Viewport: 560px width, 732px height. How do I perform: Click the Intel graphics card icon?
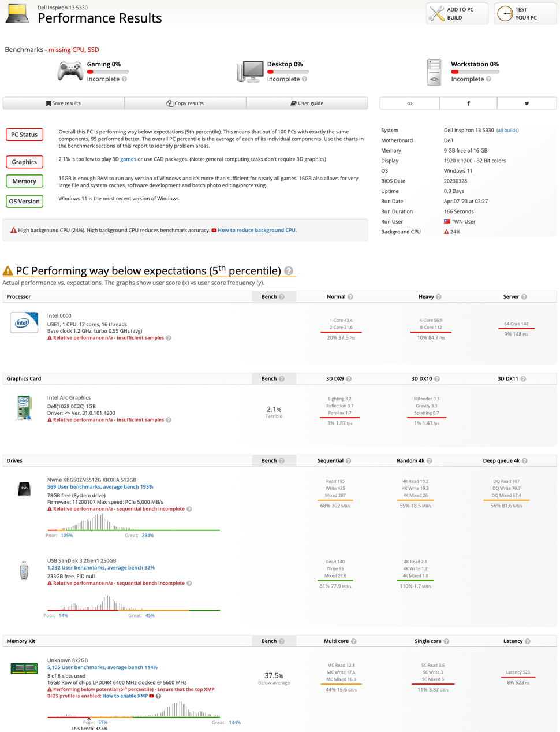pos(24,408)
